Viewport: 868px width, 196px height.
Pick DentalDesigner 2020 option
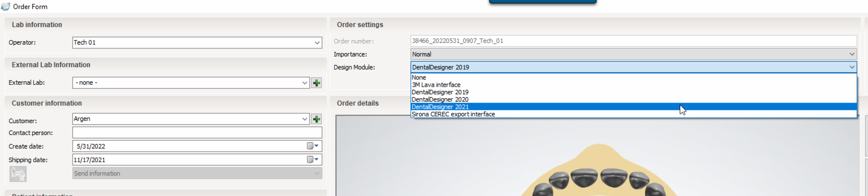(x=634, y=100)
